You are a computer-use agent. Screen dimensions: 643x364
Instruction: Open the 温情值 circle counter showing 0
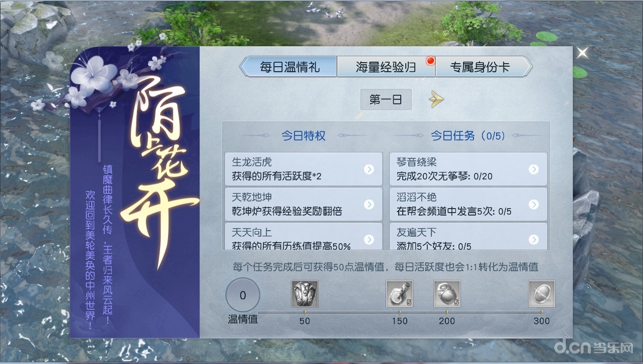243,295
